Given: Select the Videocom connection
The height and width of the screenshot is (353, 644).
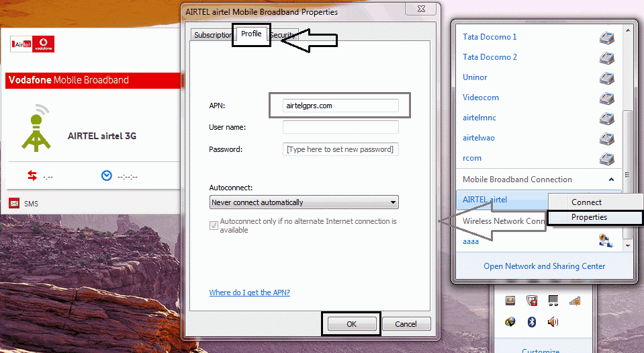Looking at the screenshot, I should pyautogui.click(x=481, y=97).
